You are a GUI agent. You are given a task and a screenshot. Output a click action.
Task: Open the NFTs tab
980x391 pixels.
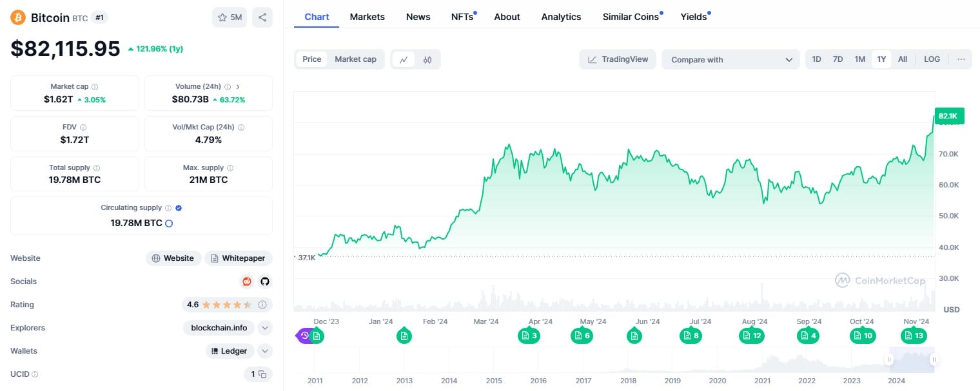point(463,17)
